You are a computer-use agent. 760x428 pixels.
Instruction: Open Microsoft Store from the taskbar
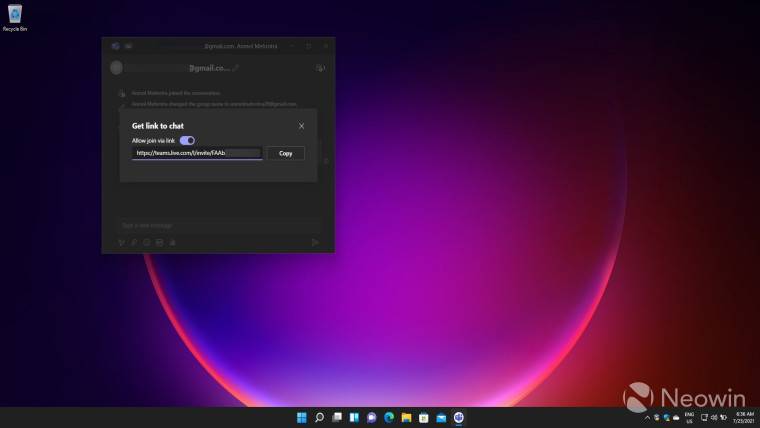[423, 417]
